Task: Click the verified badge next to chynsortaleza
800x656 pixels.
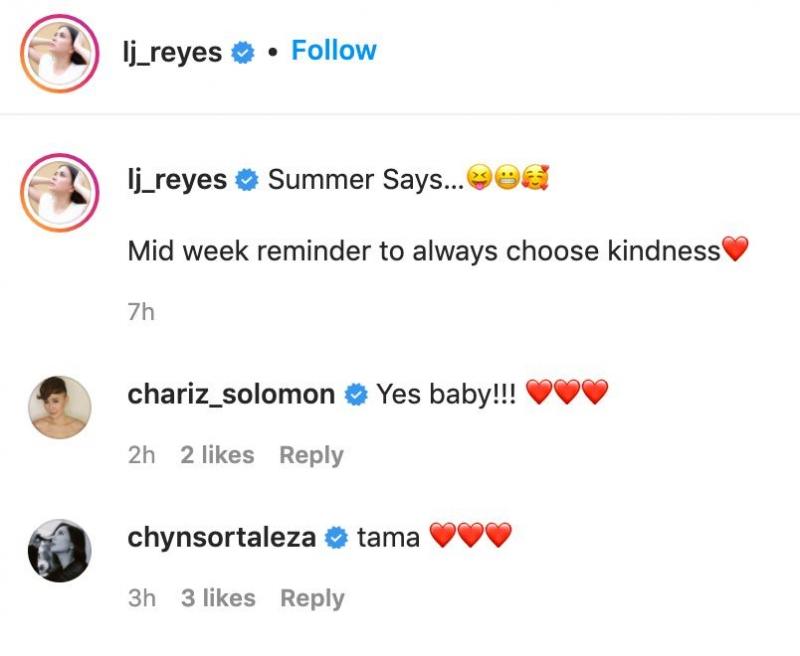Action: pos(337,539)
